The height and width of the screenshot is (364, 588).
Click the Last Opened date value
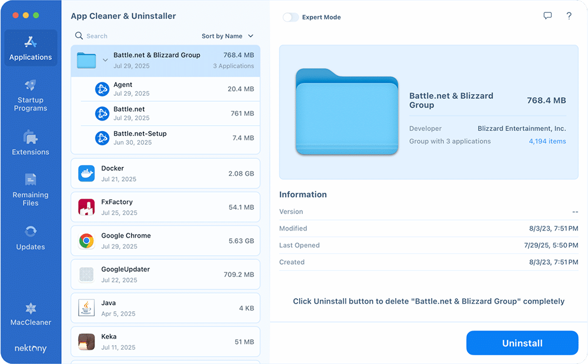pyautogui.click(x=551, y=245)
